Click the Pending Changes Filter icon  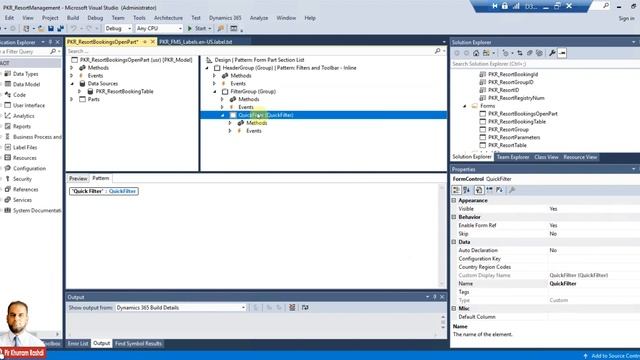pos(505,53)
